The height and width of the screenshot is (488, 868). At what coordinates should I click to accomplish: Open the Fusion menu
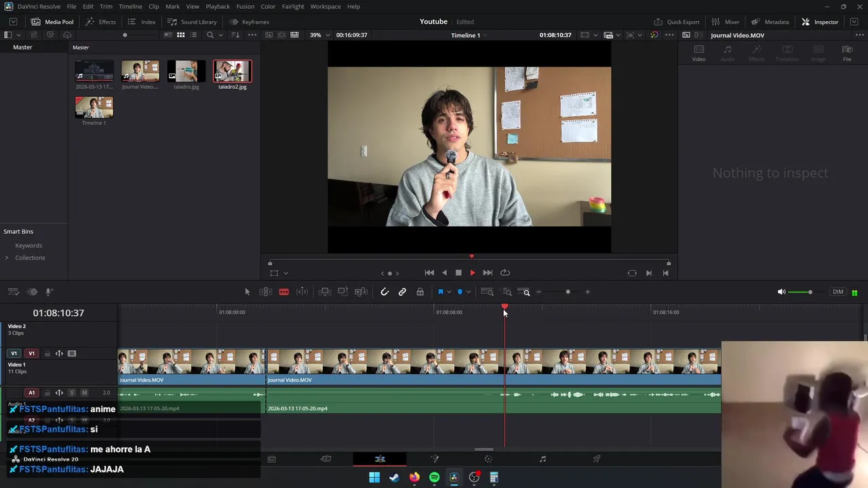[245, 6]
